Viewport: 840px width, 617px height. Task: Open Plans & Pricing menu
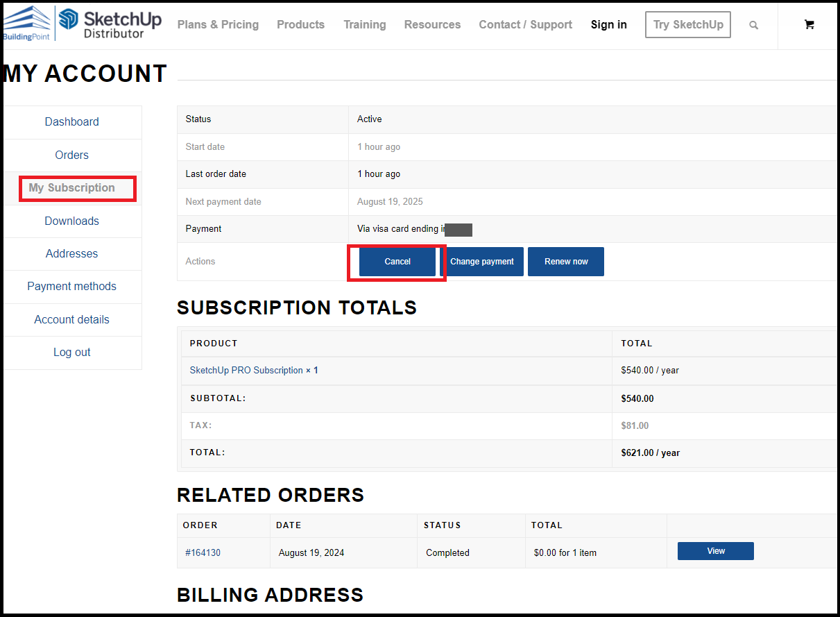[x=218, y=24]
